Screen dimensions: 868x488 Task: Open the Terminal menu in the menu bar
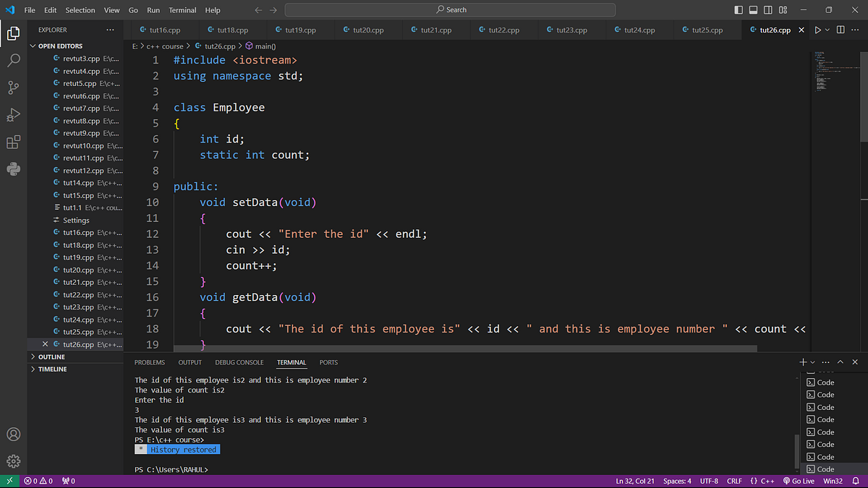[182, 9]
